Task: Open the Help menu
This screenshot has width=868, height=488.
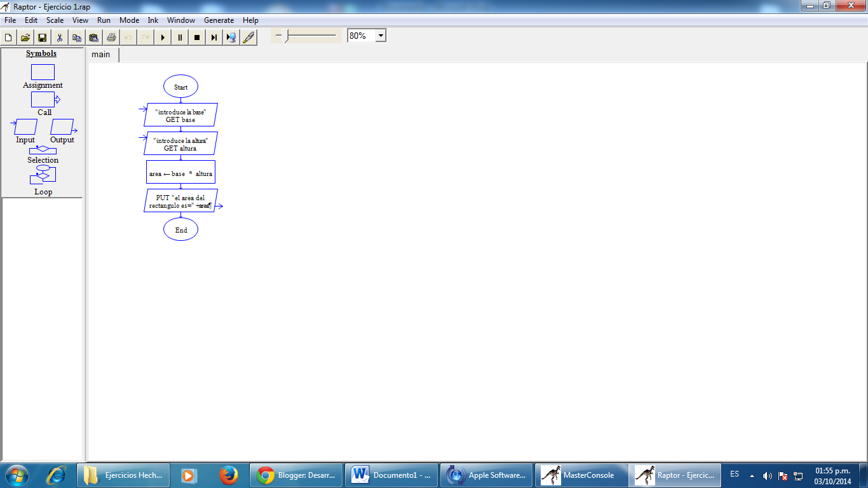Action: [250, 20]
